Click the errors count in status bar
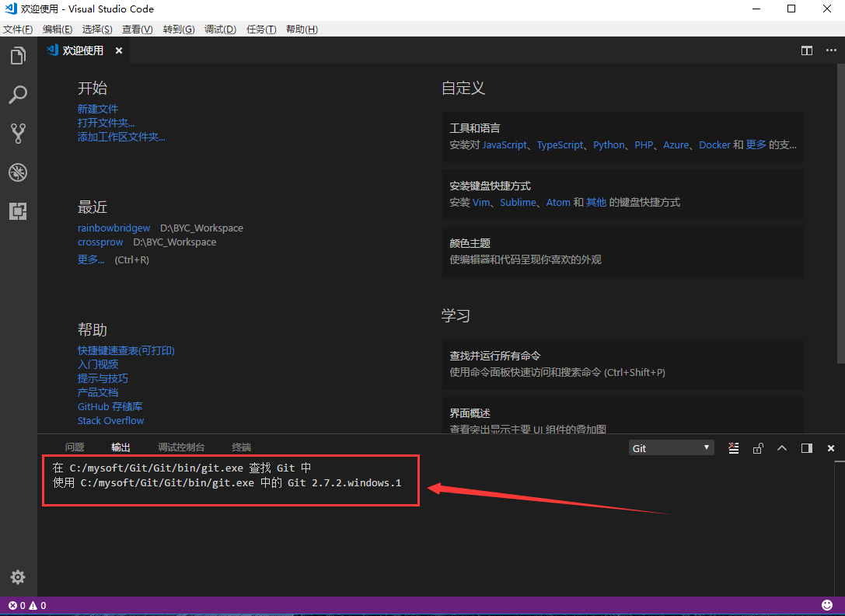 [x=17, y=605]
